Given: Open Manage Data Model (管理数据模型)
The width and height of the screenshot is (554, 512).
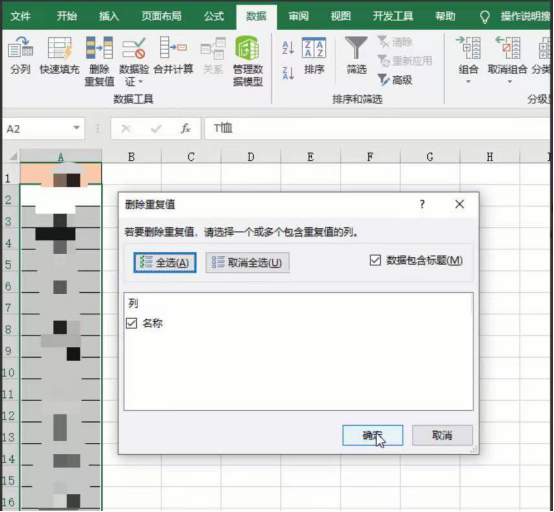Looking at the screenshot, I should point(248,61).
